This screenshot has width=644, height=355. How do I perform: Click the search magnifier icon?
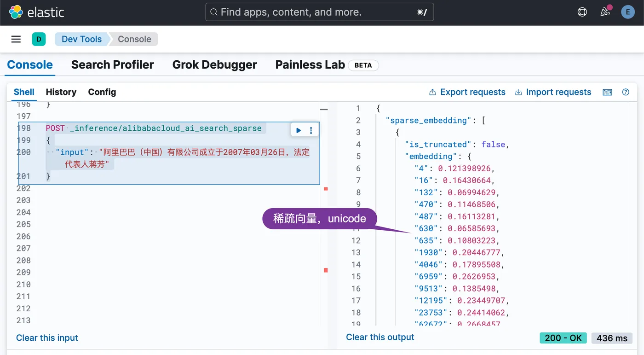pyautogui.click(x=213, y=12)
